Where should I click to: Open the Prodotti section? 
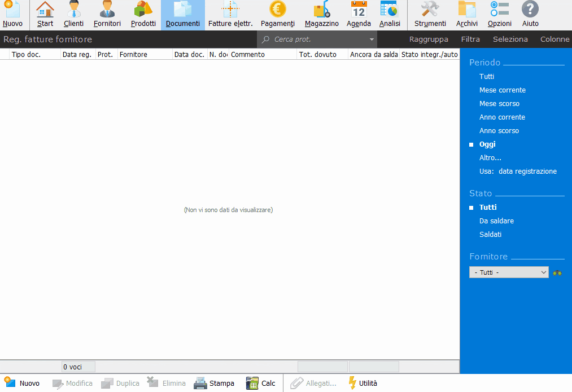(x=143, y=15)
